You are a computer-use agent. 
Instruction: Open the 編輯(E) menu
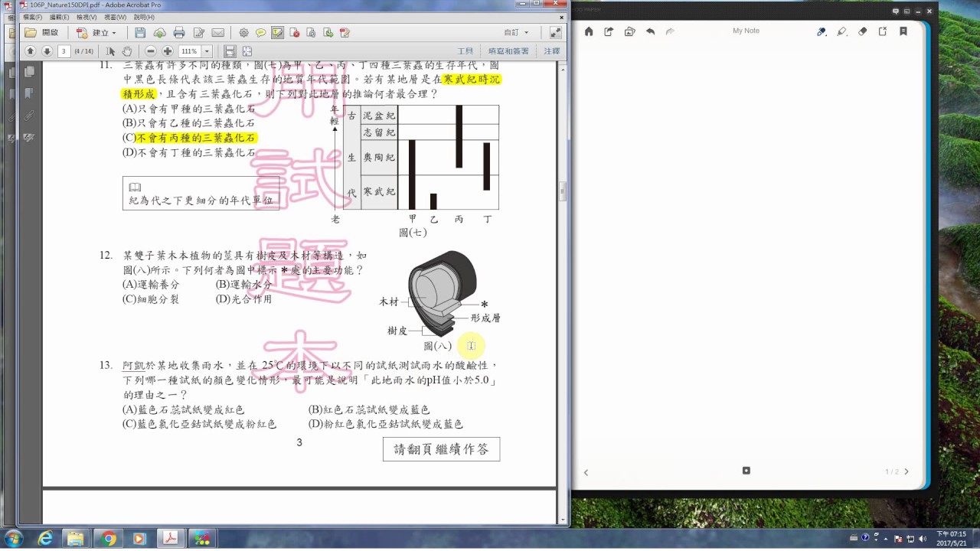59,17
